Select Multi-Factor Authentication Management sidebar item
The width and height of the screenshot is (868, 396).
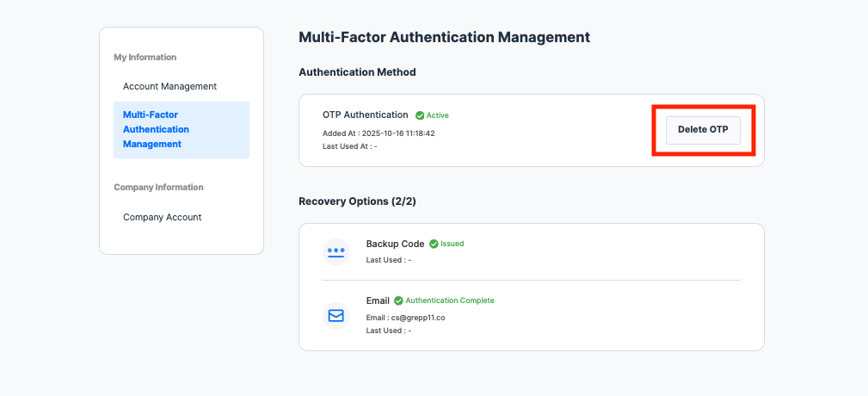click(x=182, y=130)
